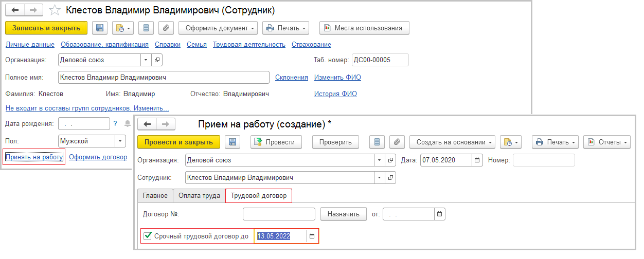The image size is (644, 259).
Task: Open calendar picker for Дата field
Action: pos(477,160)
